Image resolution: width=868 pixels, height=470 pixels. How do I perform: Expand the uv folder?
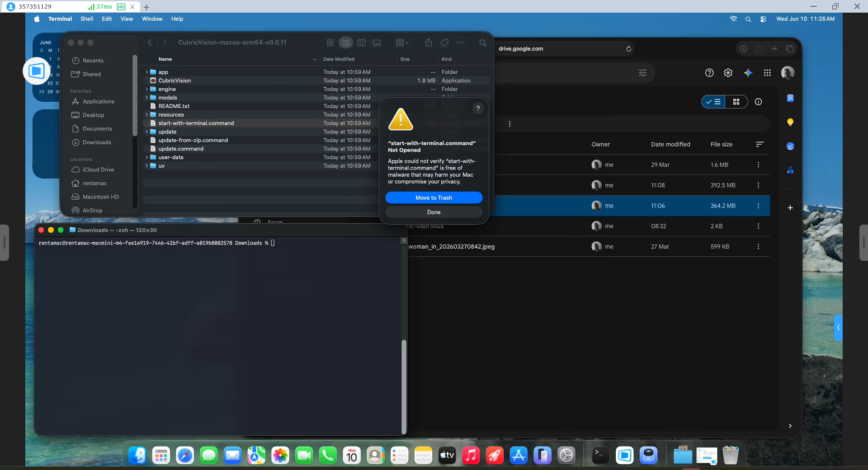click(146, 166)
